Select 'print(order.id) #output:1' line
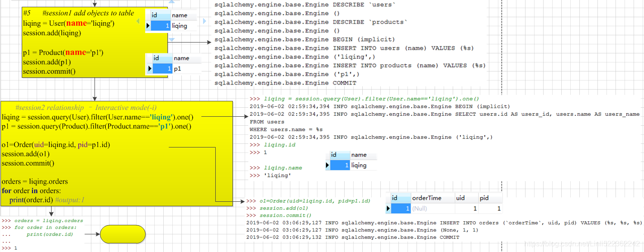 (47, 200)
